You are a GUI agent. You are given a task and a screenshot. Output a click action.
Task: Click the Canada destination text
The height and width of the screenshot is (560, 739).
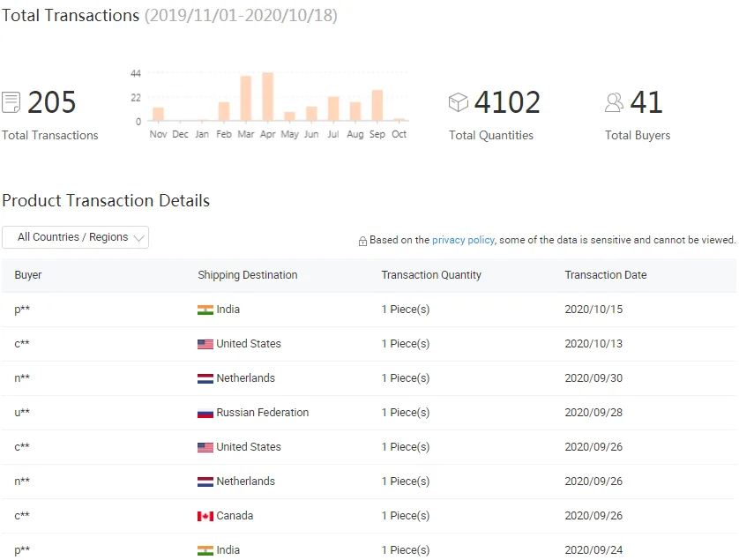(x=235, y=516)
